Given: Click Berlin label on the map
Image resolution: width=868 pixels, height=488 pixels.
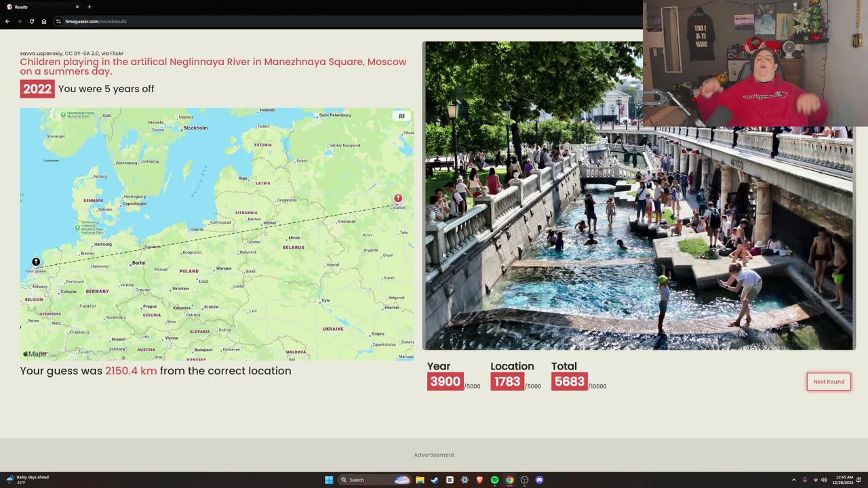Looking at the screenshot, I should click(x=139, y=263).
